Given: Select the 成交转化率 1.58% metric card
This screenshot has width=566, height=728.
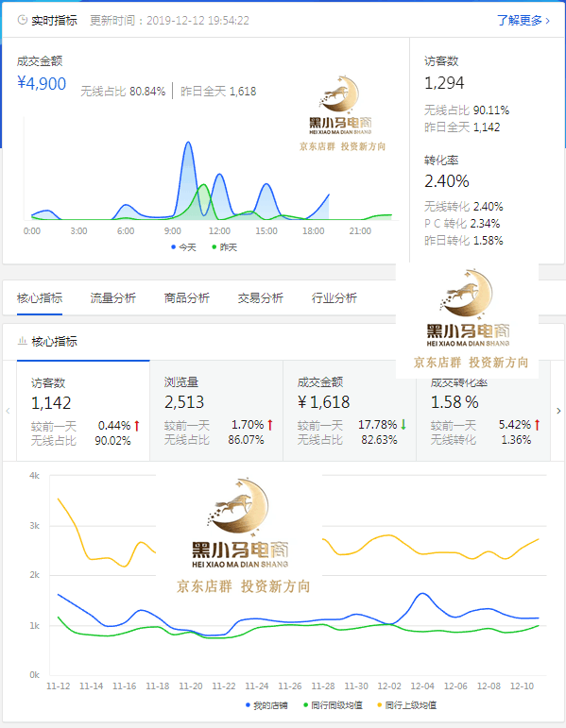Looking at the screenshot, I should coord(483,411).
